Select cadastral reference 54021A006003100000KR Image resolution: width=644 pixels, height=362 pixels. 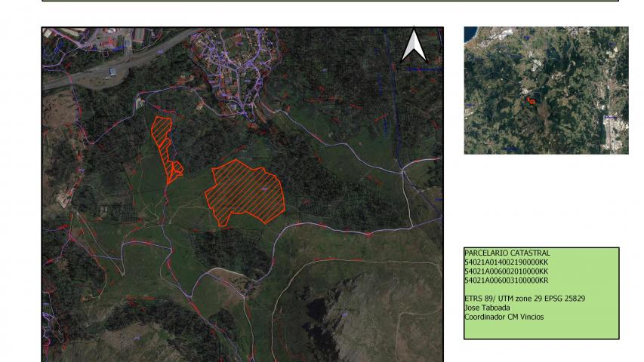point(506,280)
